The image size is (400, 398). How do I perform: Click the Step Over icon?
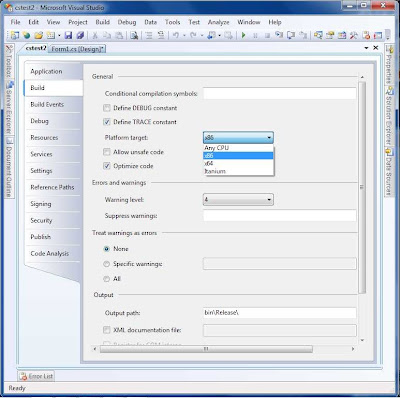pyautogui.click(x=291, y=35)
